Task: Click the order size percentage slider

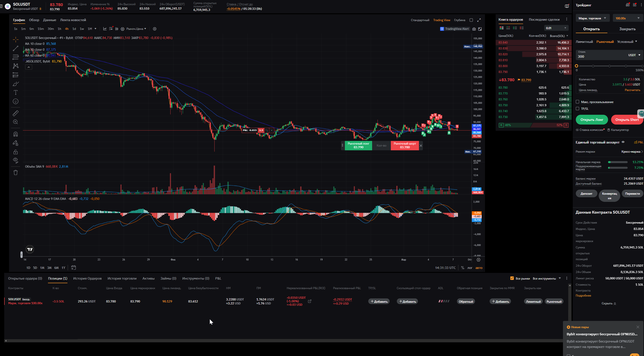Action: (609, 66)
